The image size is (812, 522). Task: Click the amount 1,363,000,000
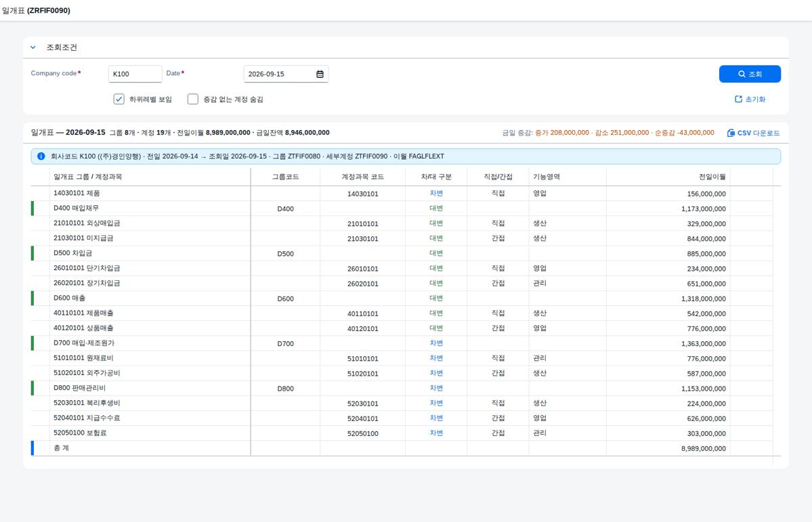[703, 344]
